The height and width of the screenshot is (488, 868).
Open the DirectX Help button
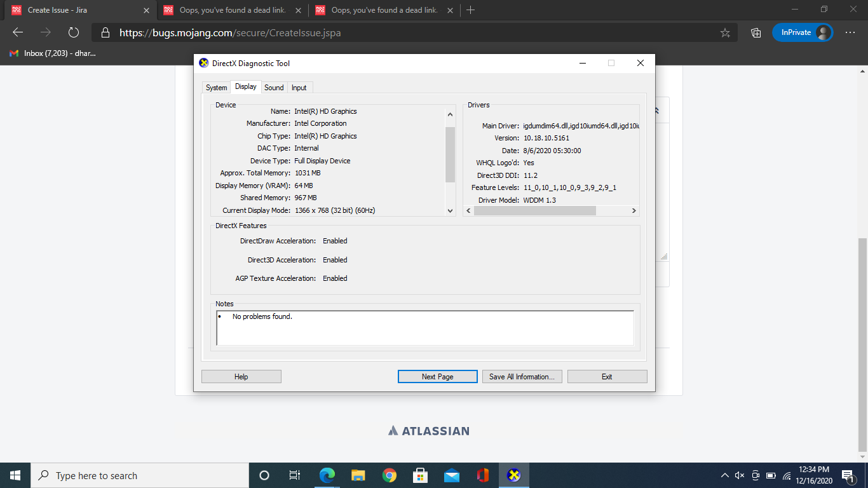pyautogui.click(x=241, y=377)
